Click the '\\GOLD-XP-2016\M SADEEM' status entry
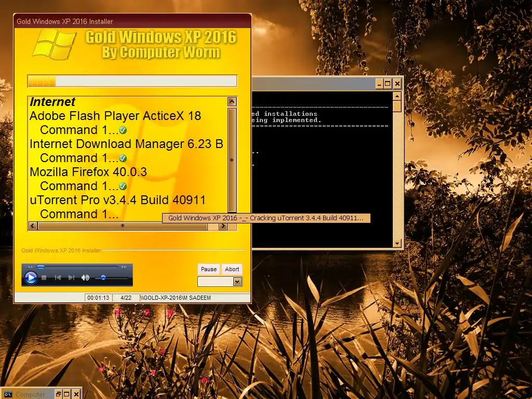The width and height of the screenshot is (532, 399). 176,298
